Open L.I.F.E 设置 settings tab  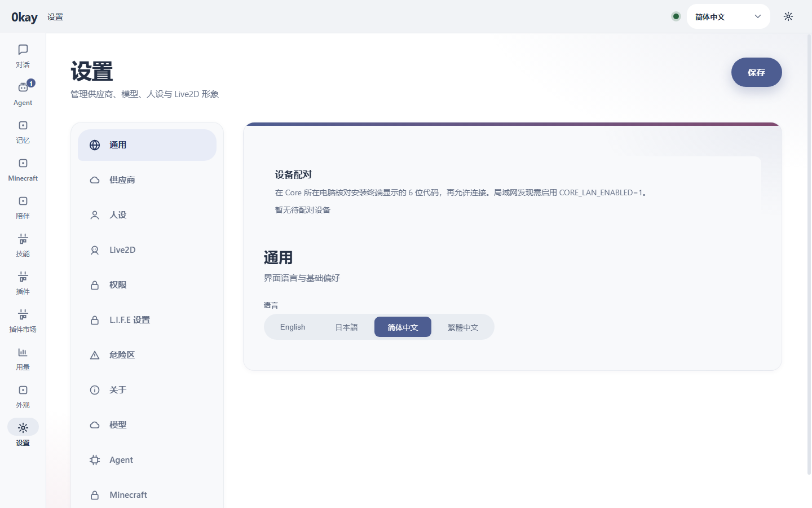click(x=147, y=320)
